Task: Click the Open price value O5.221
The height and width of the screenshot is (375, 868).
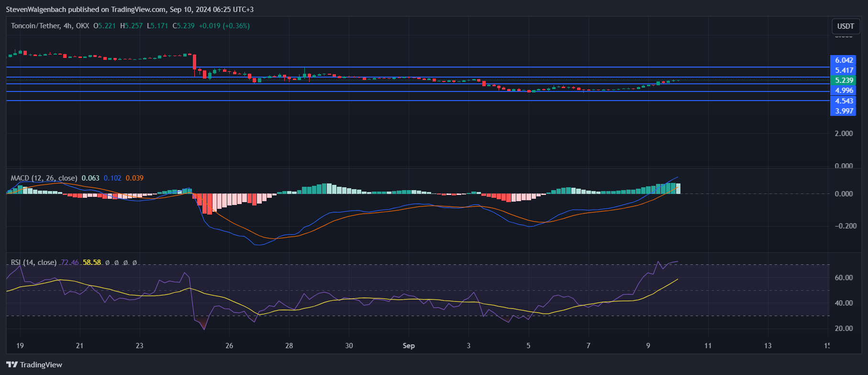Action: pyautogui.click(x=104, y=26)
